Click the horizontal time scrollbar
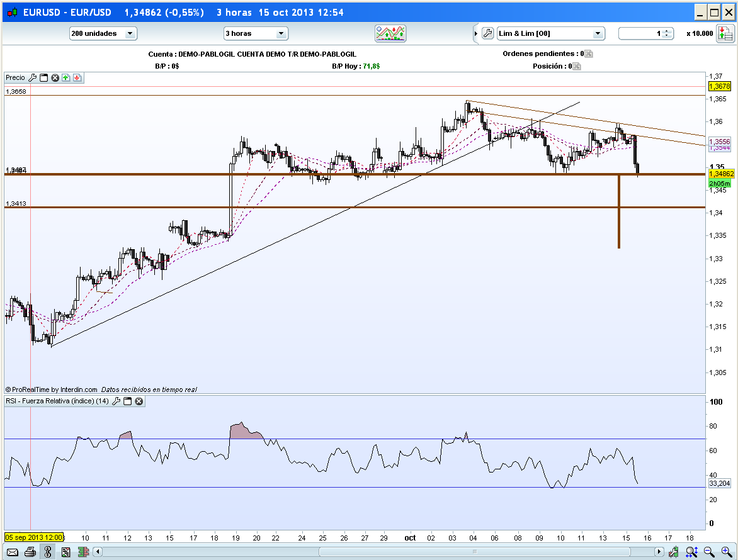This screenshot has height=560, width=738. tap(378, 552)
